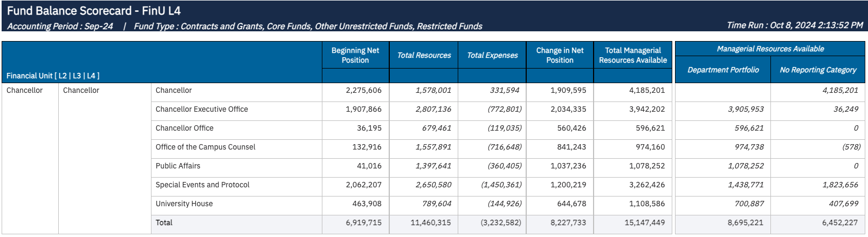
Task: Open the University House unit row
Action: 184,204
